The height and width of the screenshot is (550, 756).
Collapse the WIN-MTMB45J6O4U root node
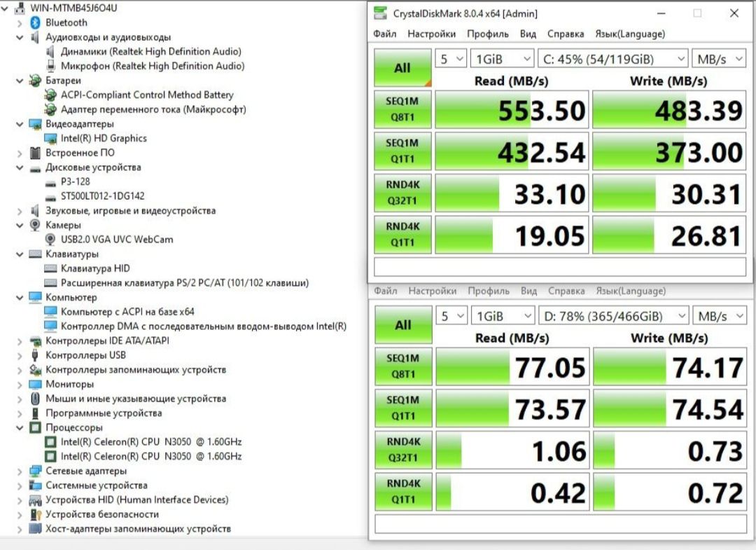click(x=5, y=8)
